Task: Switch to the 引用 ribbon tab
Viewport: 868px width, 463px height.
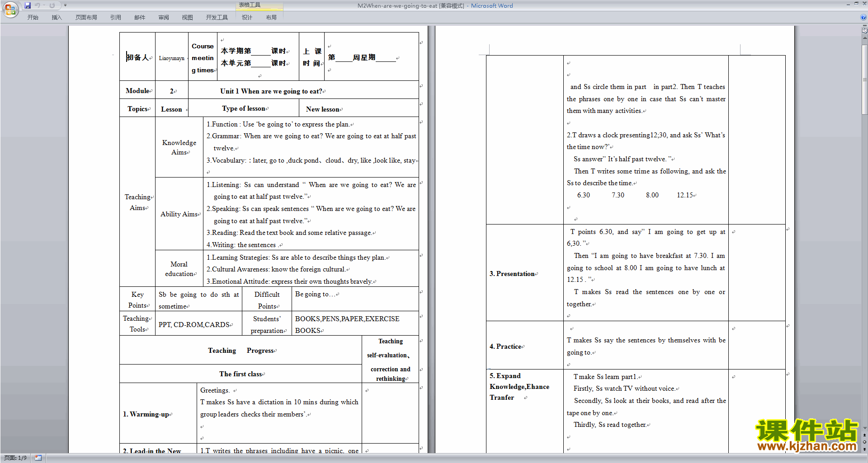Action: [x=115, y=17]
